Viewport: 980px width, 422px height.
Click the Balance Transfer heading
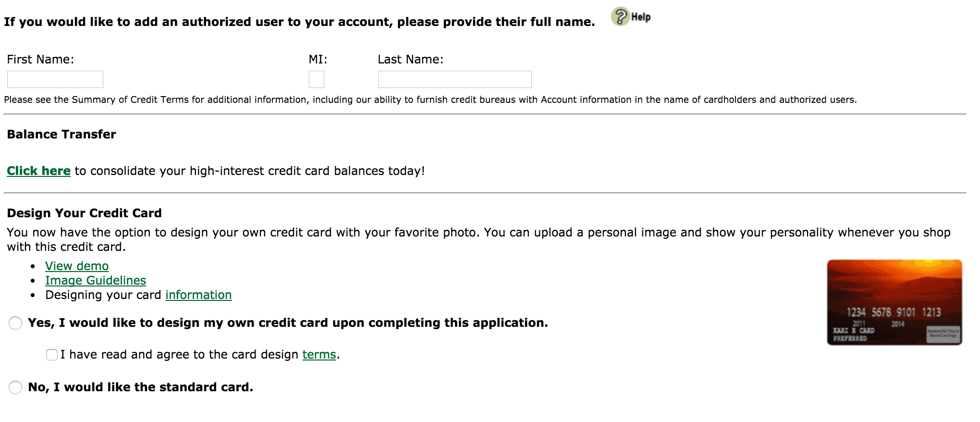pos(61,135)
